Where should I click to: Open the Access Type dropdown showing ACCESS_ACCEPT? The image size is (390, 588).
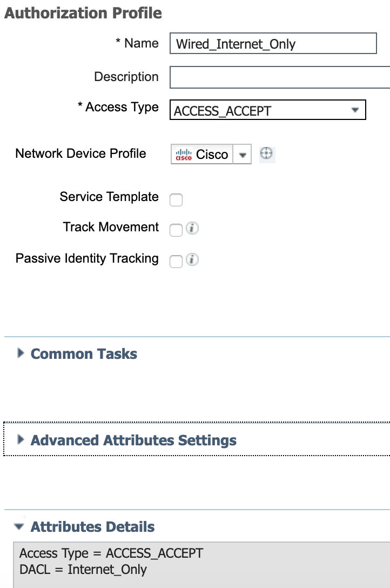[x=267, y=110]
